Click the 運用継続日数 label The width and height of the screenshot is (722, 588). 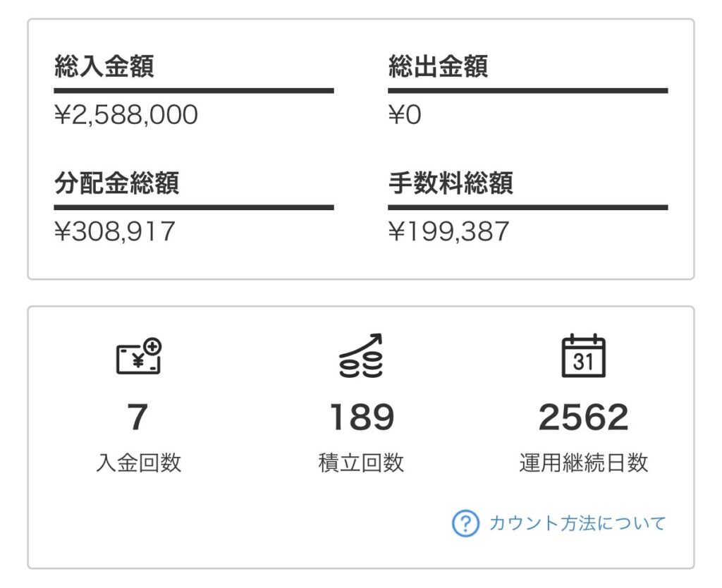pos(583,463)
